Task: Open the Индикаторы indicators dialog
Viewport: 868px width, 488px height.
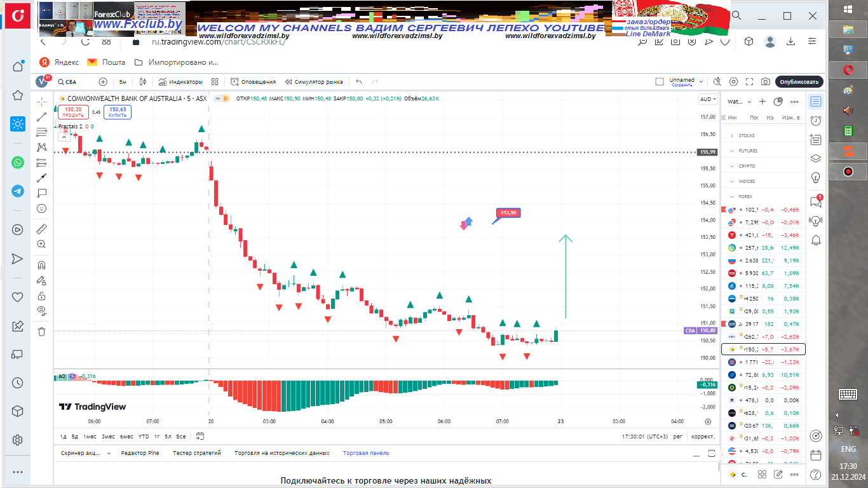Action: coord(181,82)
